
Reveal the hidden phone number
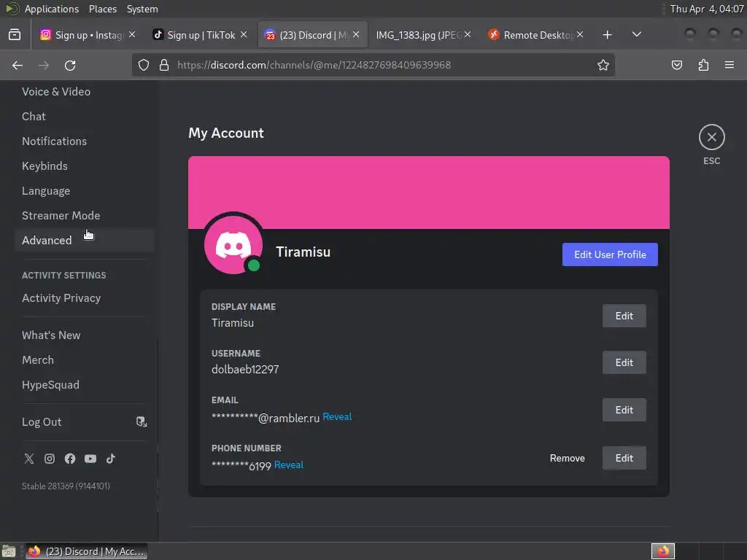[x=289, y=464]
